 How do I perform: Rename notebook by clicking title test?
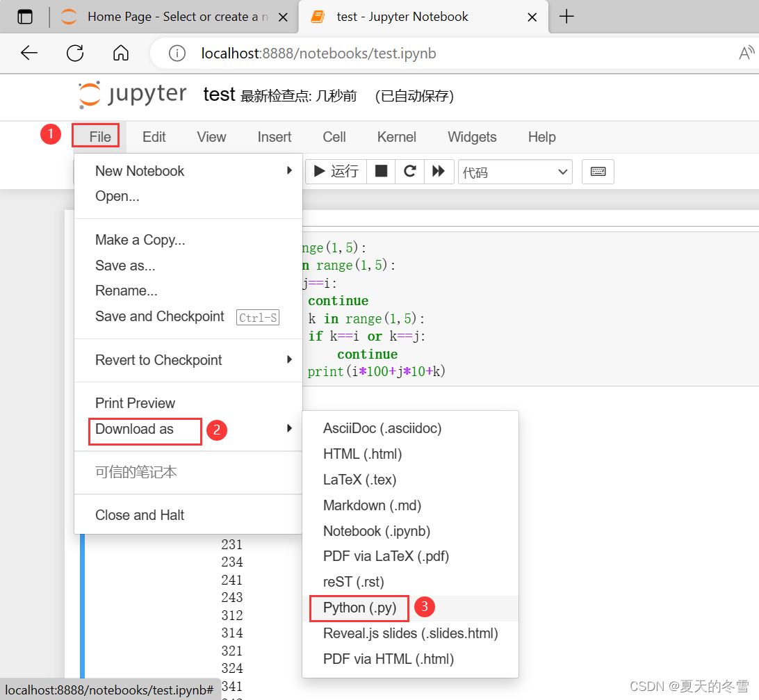(219, 95)
